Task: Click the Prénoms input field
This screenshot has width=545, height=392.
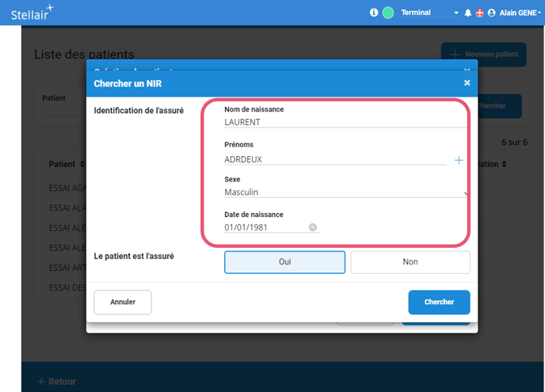Action: click(x=334, y=159)
